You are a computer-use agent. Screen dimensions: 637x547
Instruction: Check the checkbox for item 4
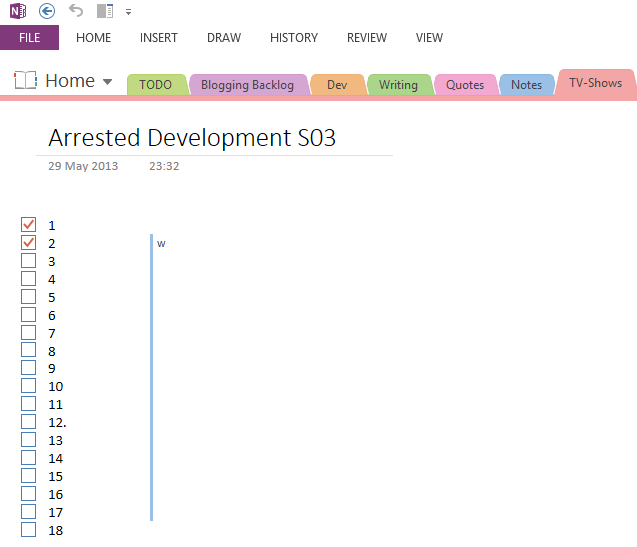(x=28, y=278)
